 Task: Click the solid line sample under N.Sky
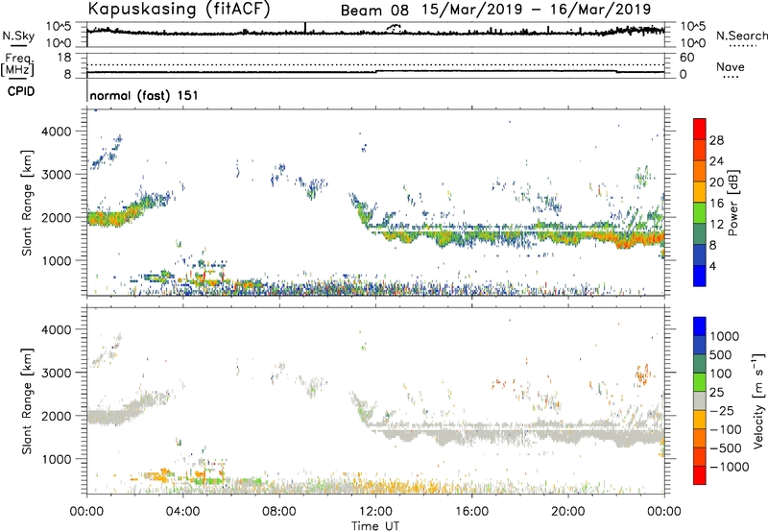(18, 45)
